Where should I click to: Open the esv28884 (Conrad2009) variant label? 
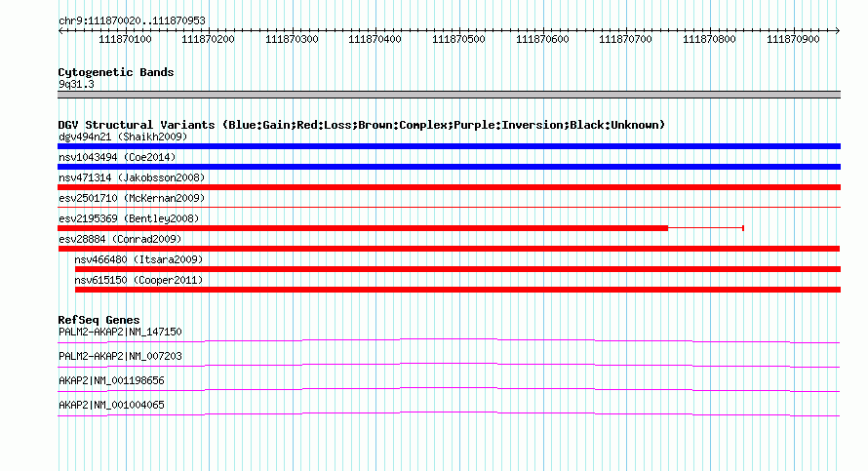(120, 239)
